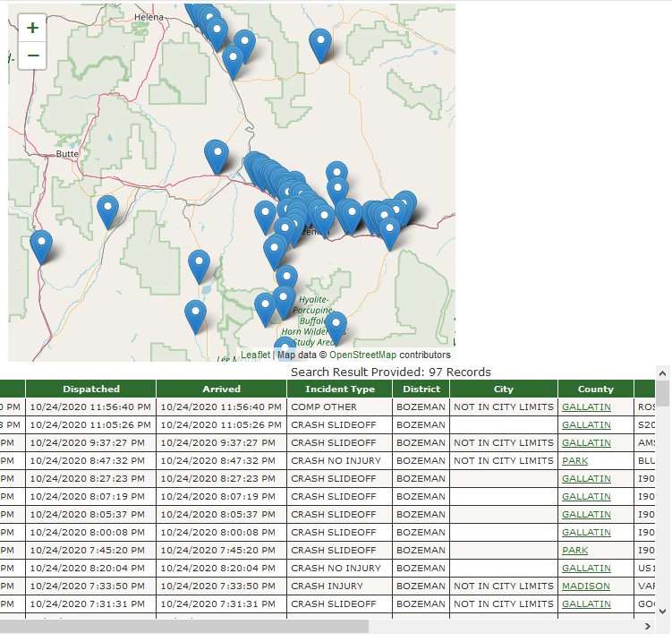Open MADISON county link
This screenshot has height=642, width=672.
[x=585, y=586]
